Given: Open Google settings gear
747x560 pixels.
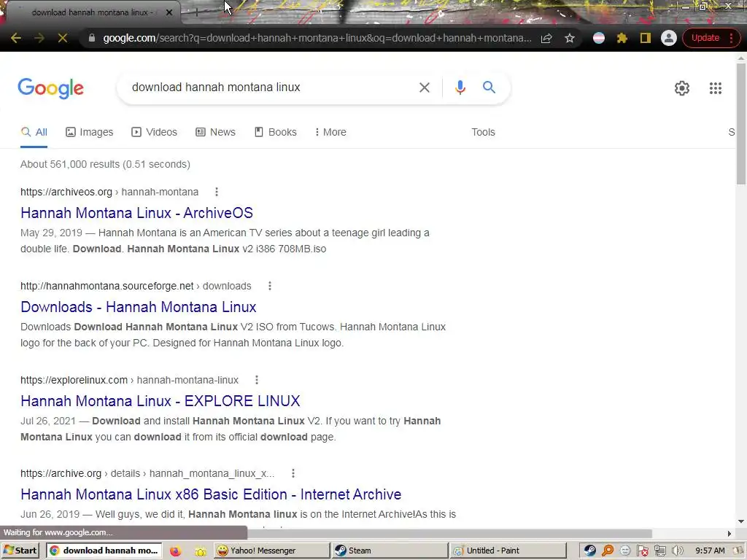Looking at the screenshot, I should click(682, 88).
